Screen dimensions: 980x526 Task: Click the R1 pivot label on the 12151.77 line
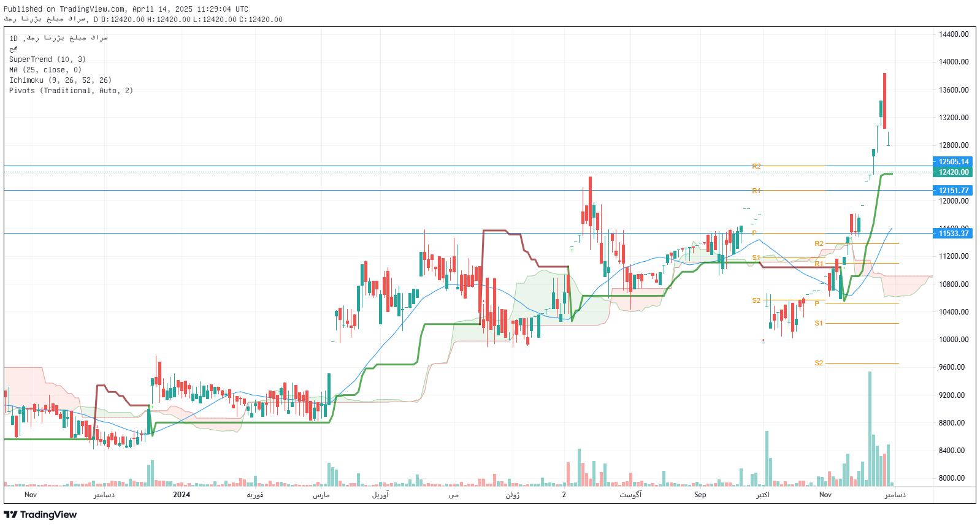click(756, 191)
